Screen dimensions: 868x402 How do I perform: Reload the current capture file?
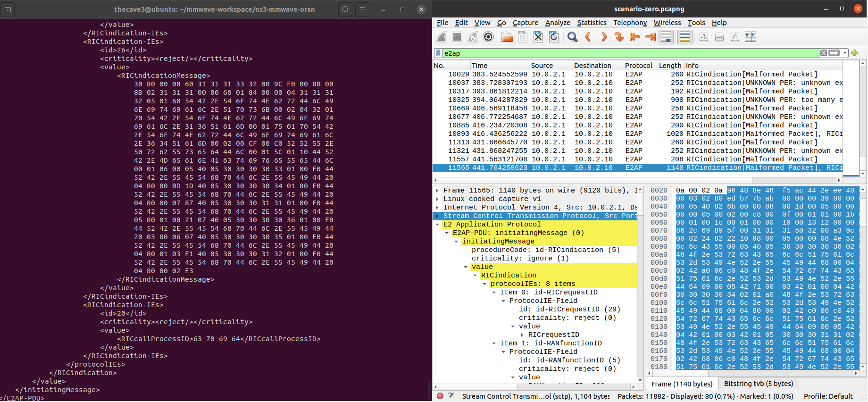554,37
